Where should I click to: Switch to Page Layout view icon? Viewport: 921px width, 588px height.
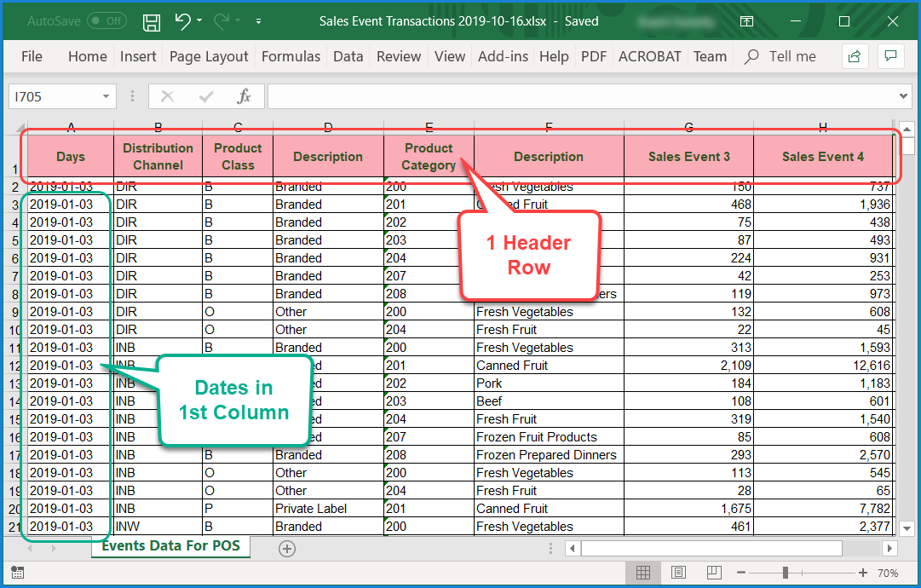[678, 573]
